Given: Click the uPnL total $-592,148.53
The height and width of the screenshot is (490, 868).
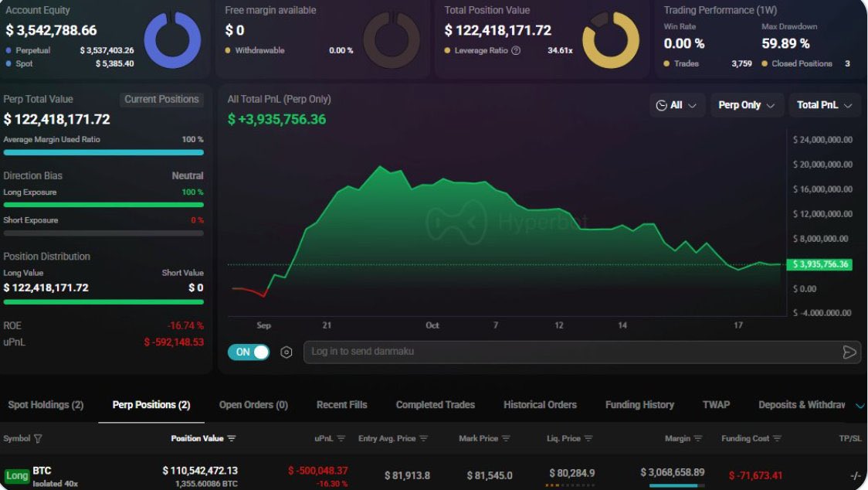Looking at the screenshot, I should point(174,342).
